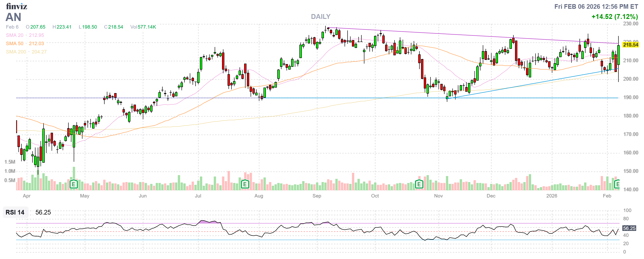This screenshot has width=644, height=259.
Task: Click the Feb 6 date label
Action: pos(12,27)
